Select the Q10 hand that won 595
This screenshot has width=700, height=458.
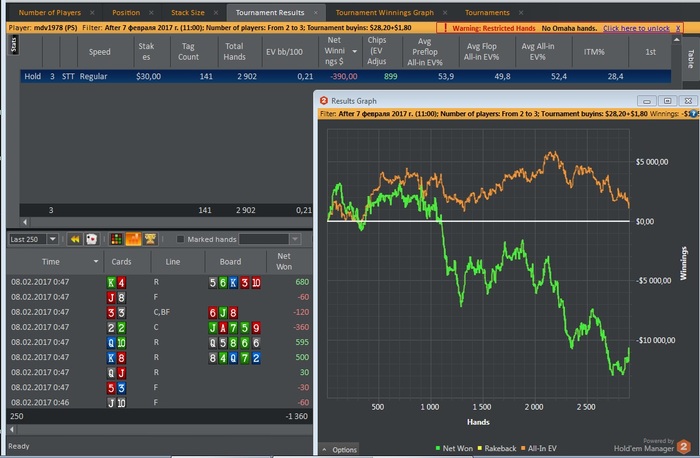[160, 342]
